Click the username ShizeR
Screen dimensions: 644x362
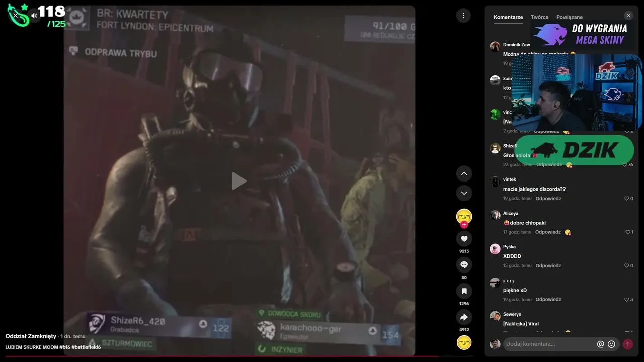coord(510,146)
